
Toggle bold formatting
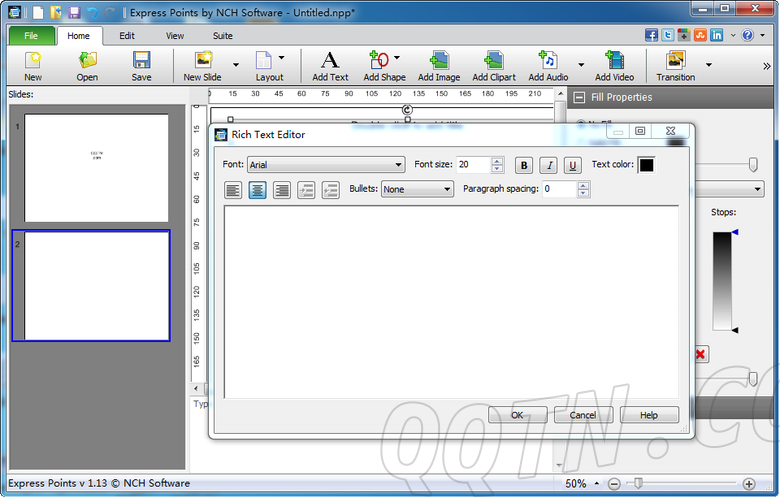pos(524,166)
